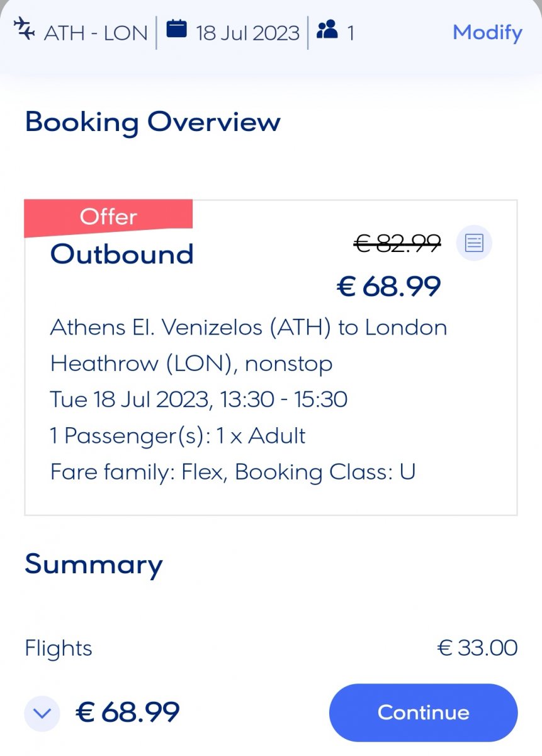Image resolution: width=542 pixels, height=756 pixels.
Task: Tap the Fare family Flex line
Action: [x=233, y=472]
